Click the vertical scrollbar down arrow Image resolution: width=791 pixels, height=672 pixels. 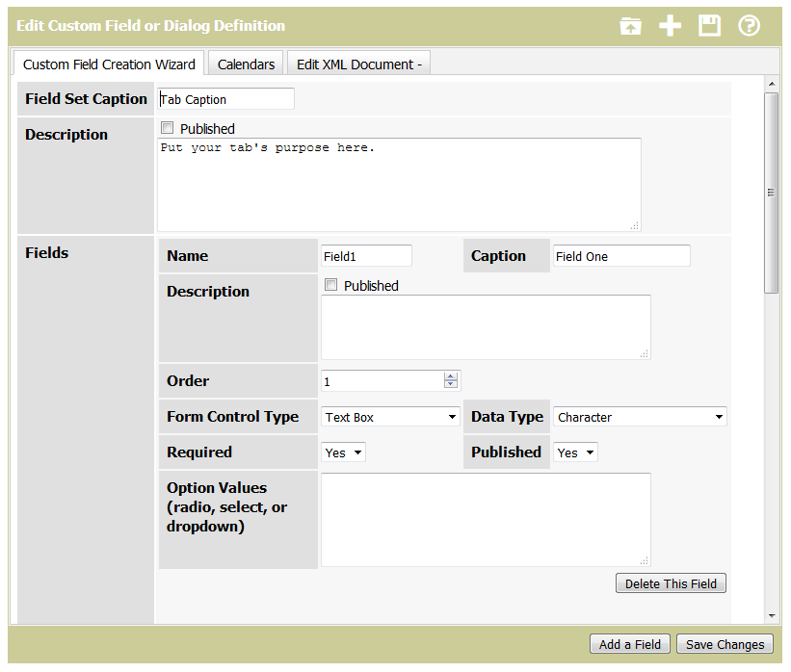pyautogui.click(x=772, y=615)
